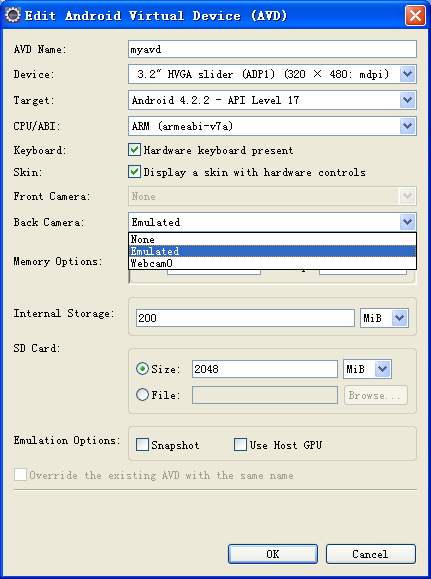Open the Device dropdown arrow

pyautogui.click(x=407, y=74)
